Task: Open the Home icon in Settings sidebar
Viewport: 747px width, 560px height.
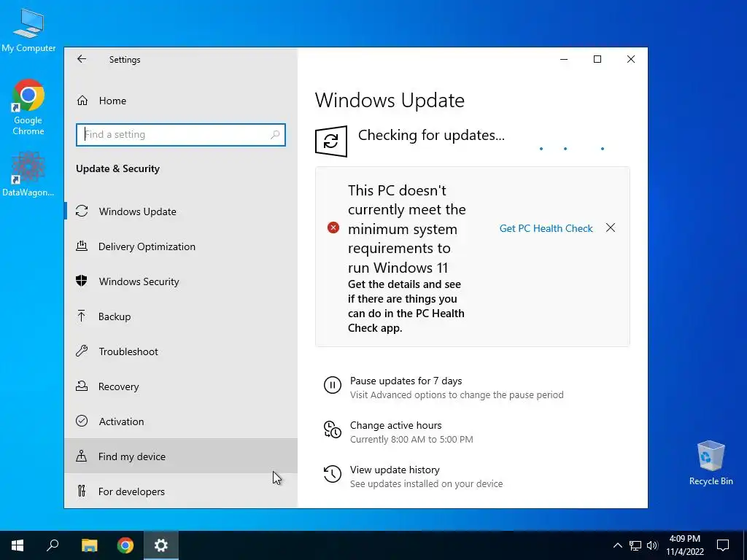Action: 82,101
